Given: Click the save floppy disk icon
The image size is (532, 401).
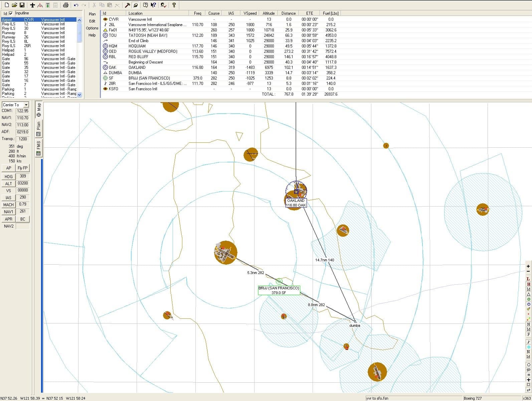Looking at the screenshot, I should tap(22, 5).
